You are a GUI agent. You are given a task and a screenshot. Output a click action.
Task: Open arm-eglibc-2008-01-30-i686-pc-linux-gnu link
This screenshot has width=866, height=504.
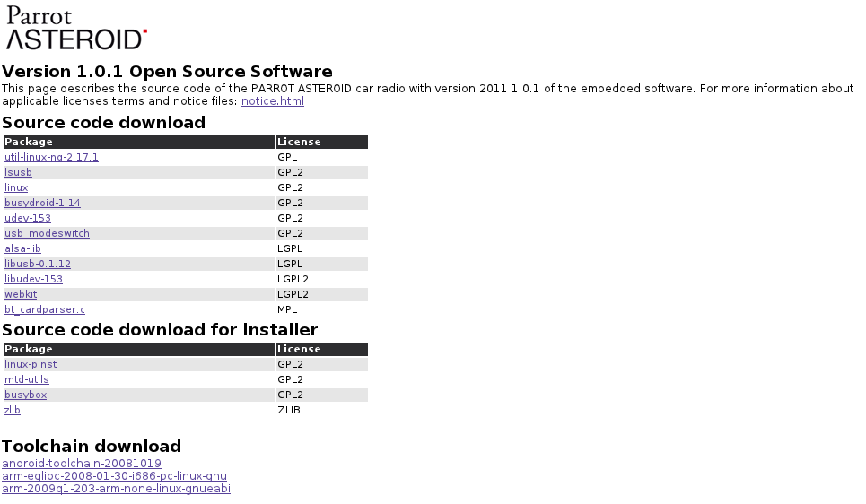(x=114, y=476)
